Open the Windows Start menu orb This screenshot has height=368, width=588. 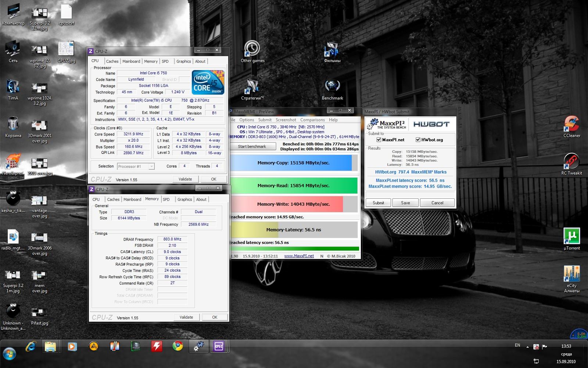click(10, 354)
